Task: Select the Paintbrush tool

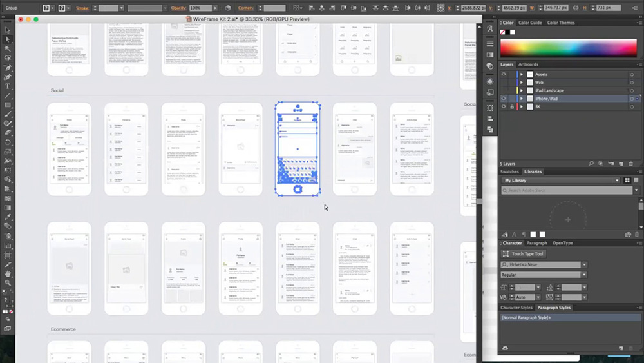Action: (x=7, y=114)
